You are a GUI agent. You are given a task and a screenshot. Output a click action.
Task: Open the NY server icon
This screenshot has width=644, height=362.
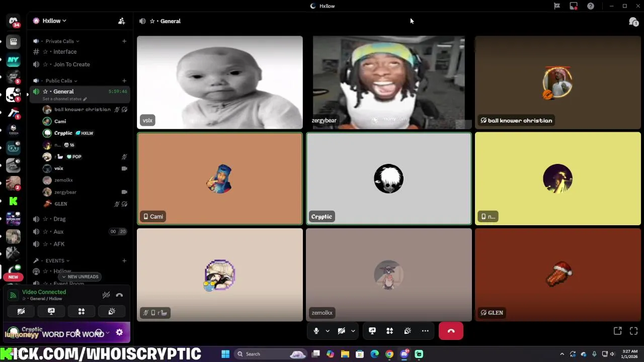click(13, 60)
